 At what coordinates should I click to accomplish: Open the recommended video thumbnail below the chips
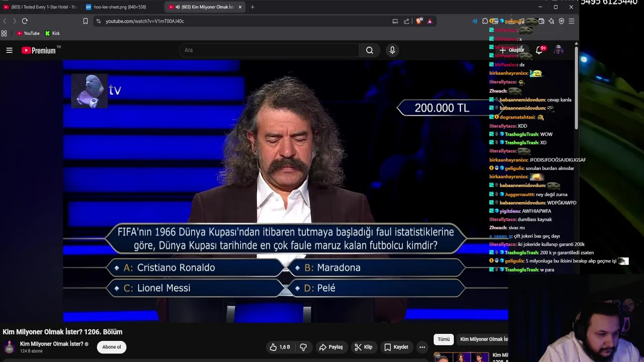pos(461,357)
